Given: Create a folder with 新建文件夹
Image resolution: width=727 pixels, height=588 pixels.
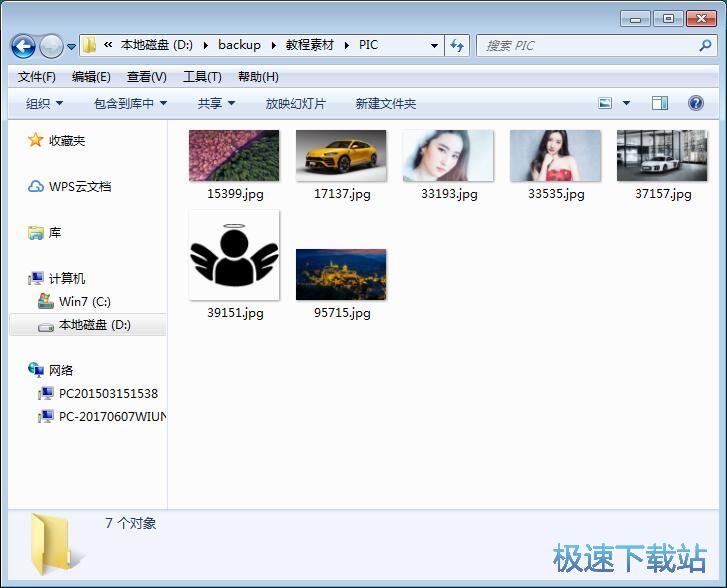Looking at the screenshot, I should 385,103.
